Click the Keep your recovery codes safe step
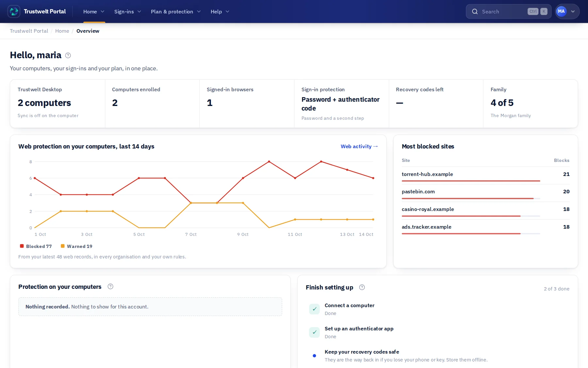This screenshot has height=368, width=588. coord(437,356)
